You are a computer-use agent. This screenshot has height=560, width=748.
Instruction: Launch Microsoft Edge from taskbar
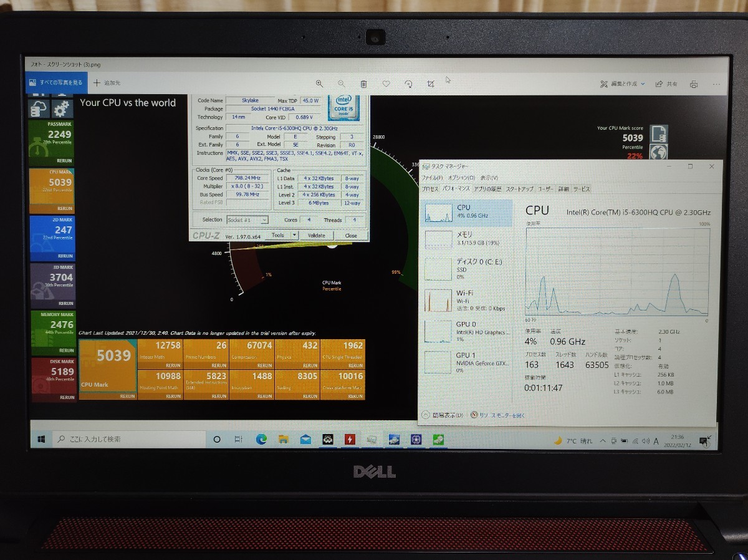tap(261, 439)
